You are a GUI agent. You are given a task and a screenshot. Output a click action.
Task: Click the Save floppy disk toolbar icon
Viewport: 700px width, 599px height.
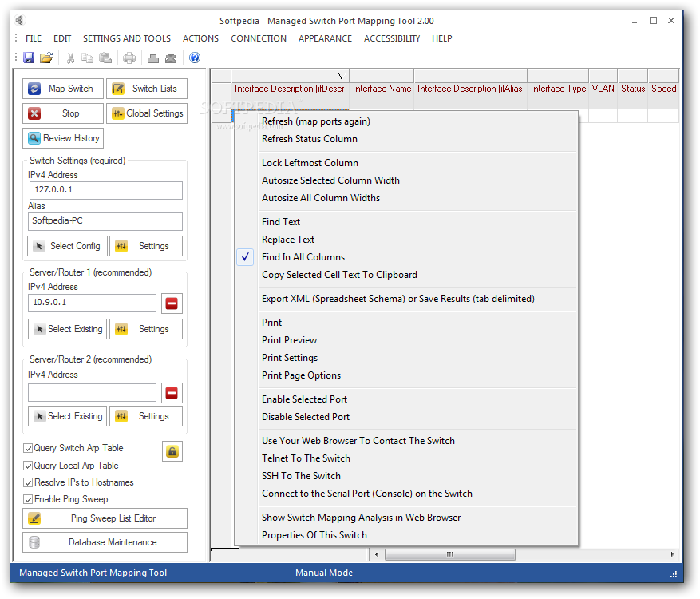(29, 58)
